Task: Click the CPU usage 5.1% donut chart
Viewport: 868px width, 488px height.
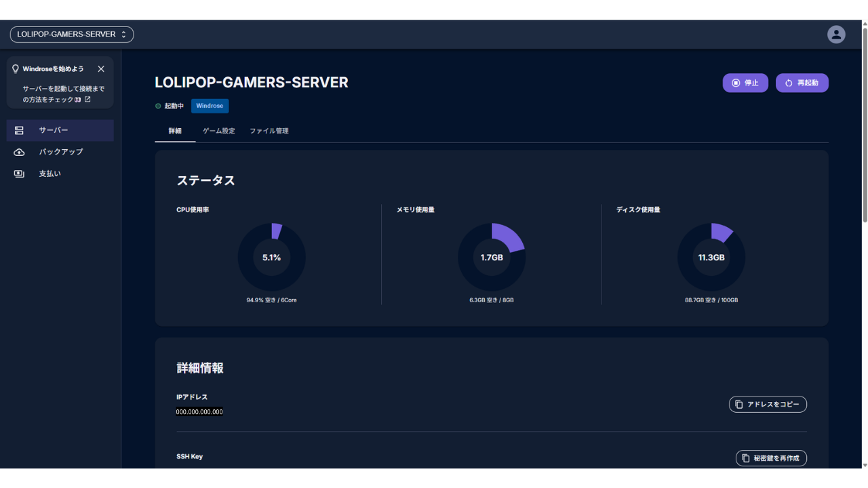Action: [271, 258]
